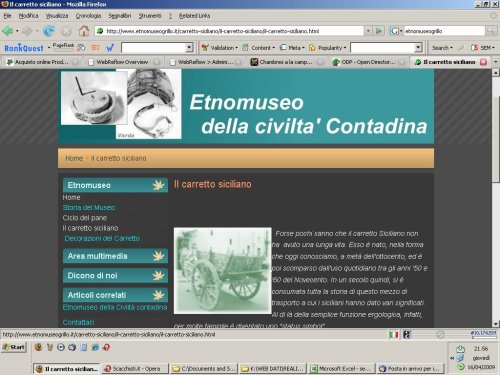Open Validation dropdown in RankQuest toolbar
Image resolution: width=500 pixels, height=375 pixels.
tap(220, 48)
